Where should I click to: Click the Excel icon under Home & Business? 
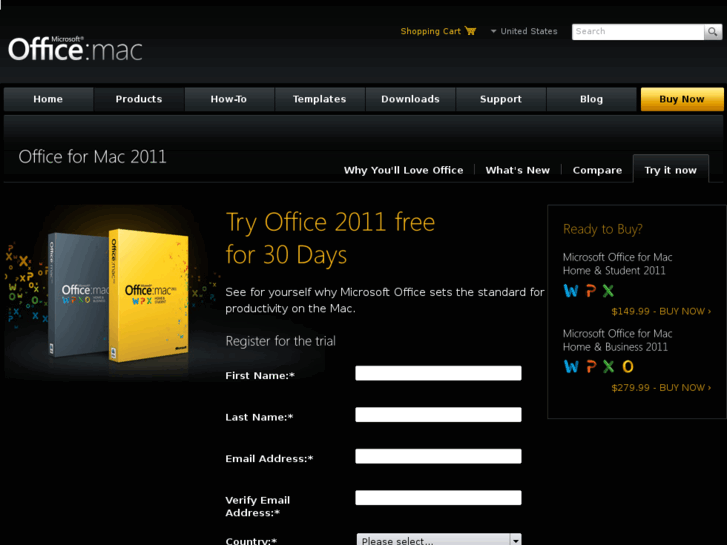[608, 366]
